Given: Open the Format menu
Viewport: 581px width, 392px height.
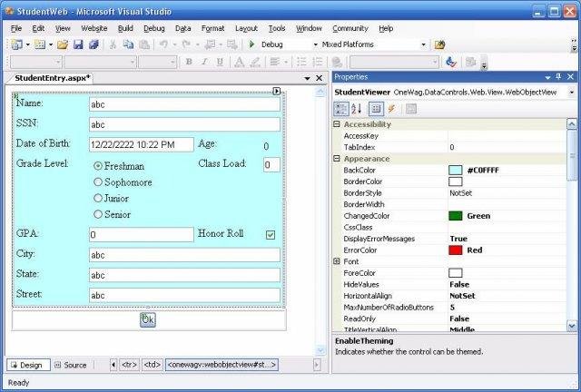Looking at the screenshot, I should (212, 28).
